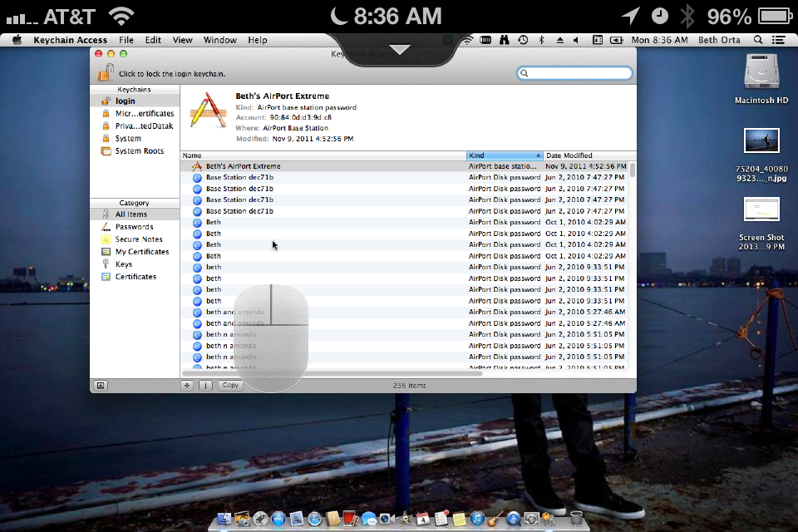Sort by the Kind column header

[505, 155]
